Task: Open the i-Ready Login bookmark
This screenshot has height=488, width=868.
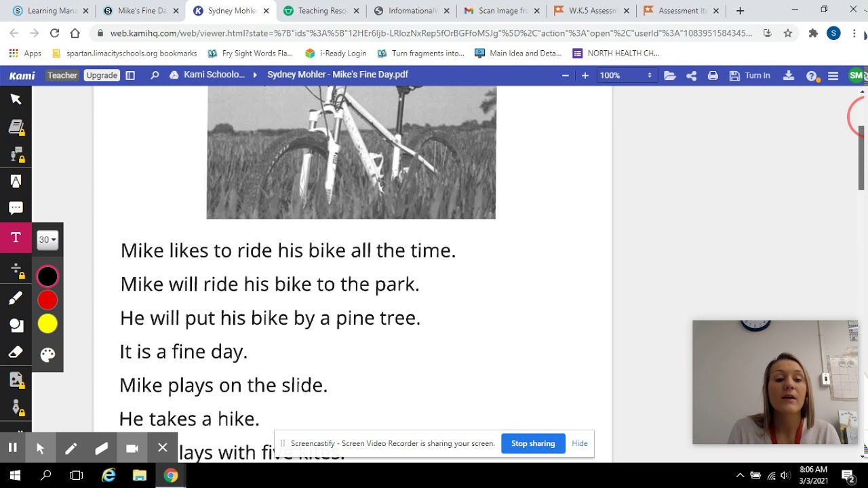Action: (x=336, y=53)
